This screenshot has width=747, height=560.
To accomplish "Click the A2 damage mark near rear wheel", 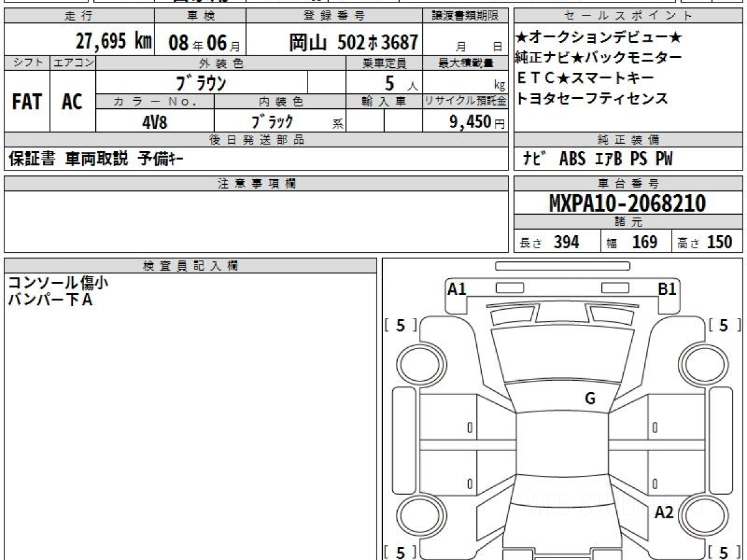I will click(664, 512).
